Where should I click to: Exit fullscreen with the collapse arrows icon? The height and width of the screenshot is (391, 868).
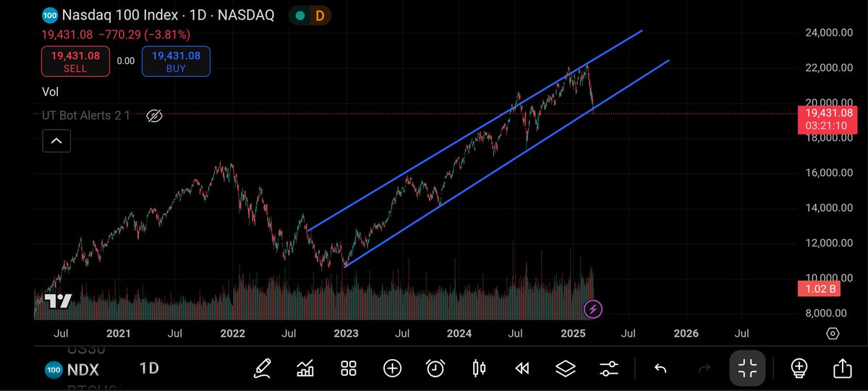[x=748, y=368]
